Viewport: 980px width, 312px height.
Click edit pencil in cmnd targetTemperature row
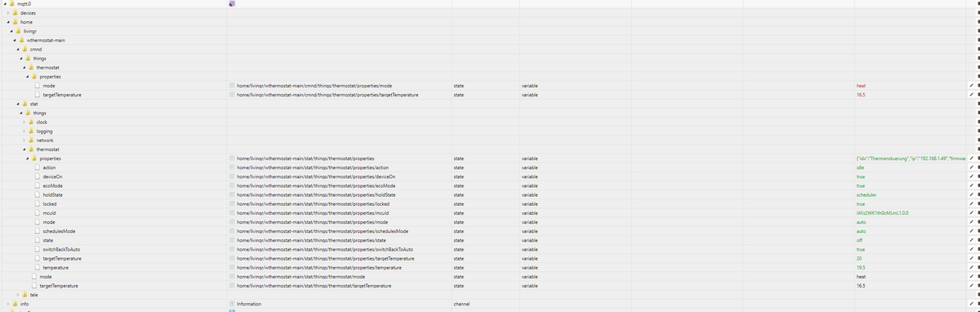pos(971,95)
